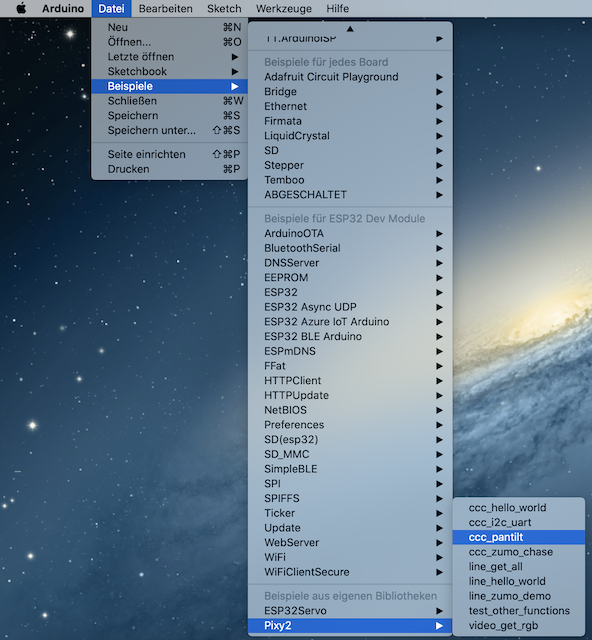
Task: Open the EEPROM examples submenu
Action: pos(350,278)
